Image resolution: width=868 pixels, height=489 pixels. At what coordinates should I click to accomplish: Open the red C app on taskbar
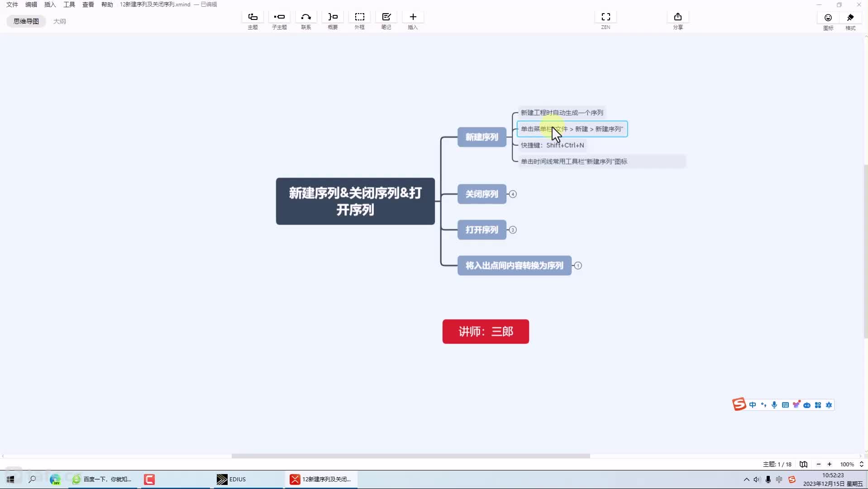tap(149, 479)
